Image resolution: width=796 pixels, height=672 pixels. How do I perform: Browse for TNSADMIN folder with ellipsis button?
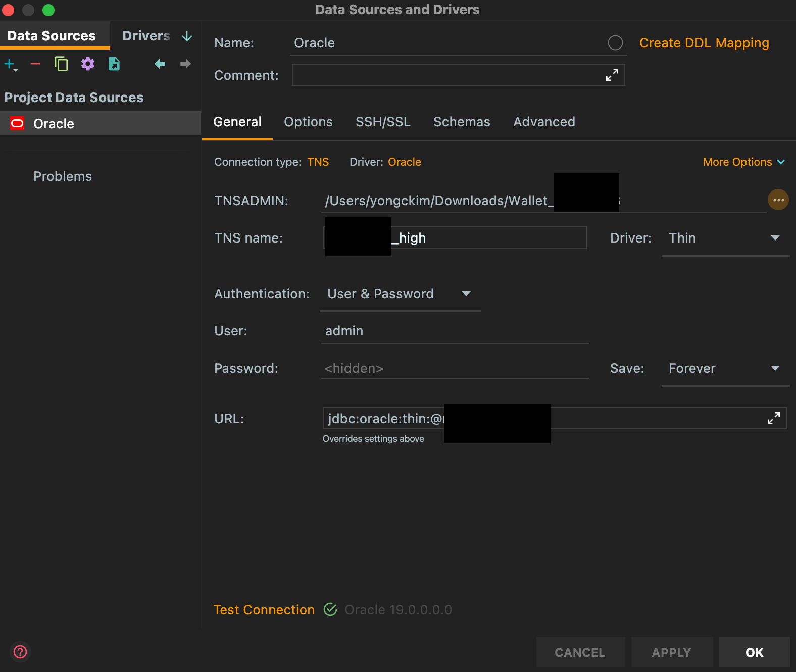(778, 200)
